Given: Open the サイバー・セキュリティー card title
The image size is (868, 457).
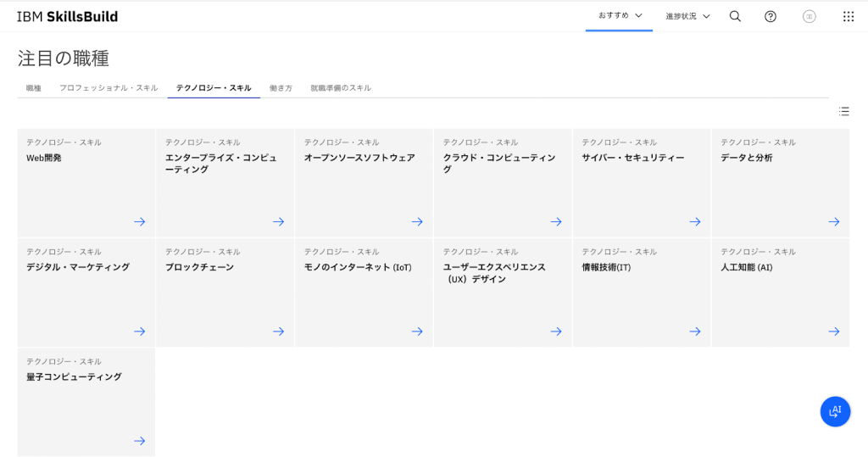Looking at the screenshot, I should coord(632,158).
